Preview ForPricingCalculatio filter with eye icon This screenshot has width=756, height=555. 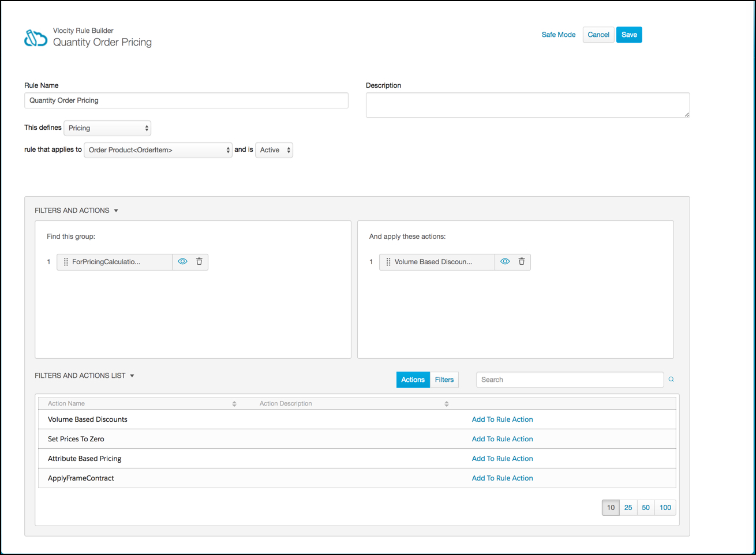(182, 261)
